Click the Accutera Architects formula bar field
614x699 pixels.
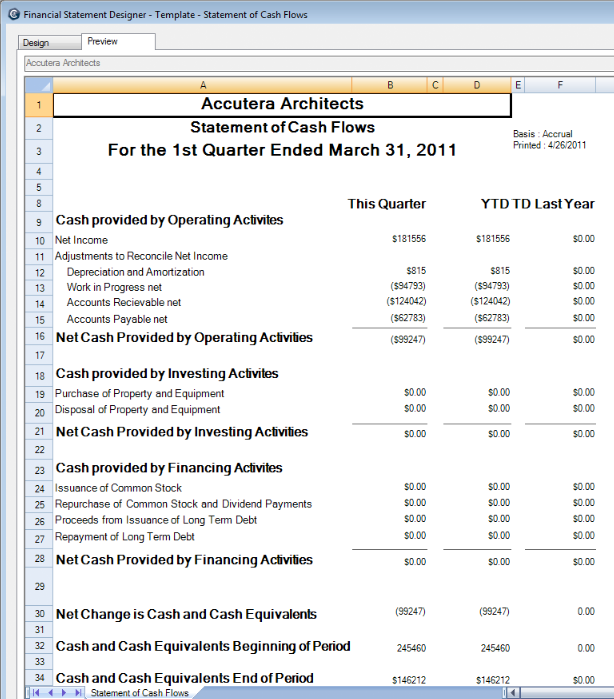[300, 63]
